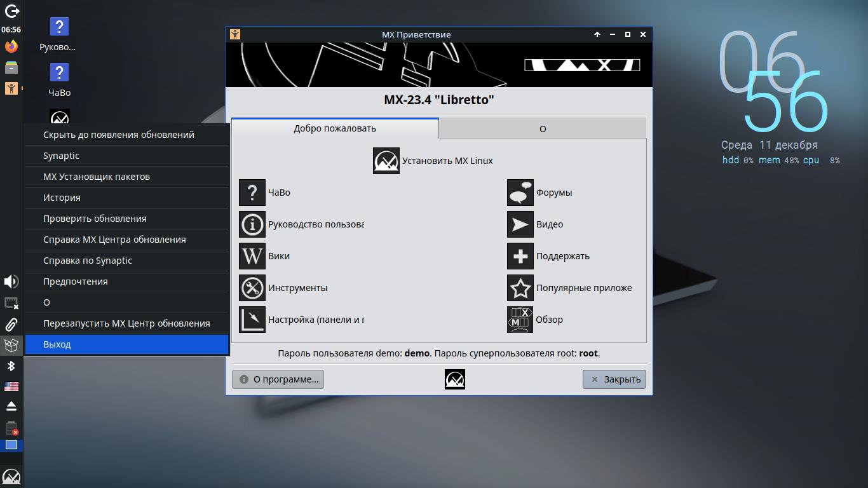Click the MX updater box icon
Viewport: 868px width, 488px height.
(11, 345)
